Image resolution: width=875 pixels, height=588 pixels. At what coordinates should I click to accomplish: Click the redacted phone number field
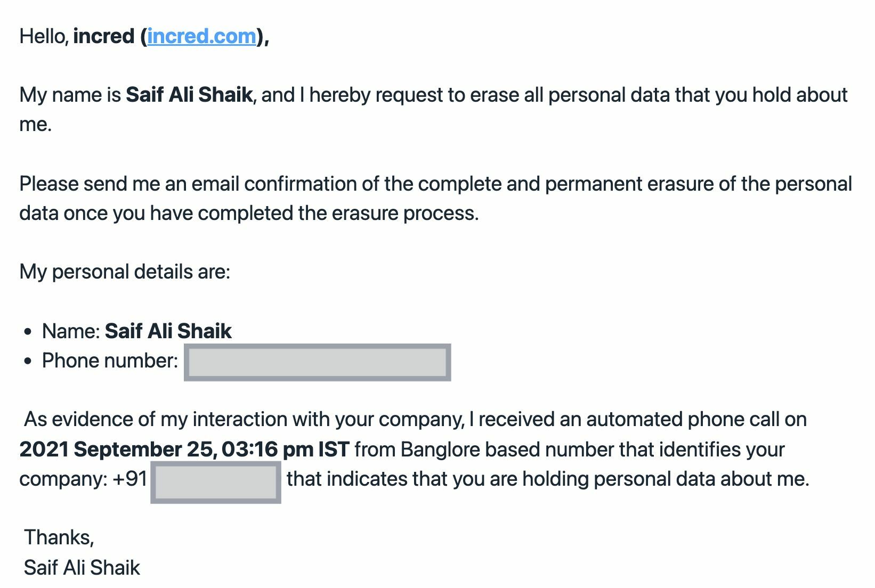coord(318,363)
